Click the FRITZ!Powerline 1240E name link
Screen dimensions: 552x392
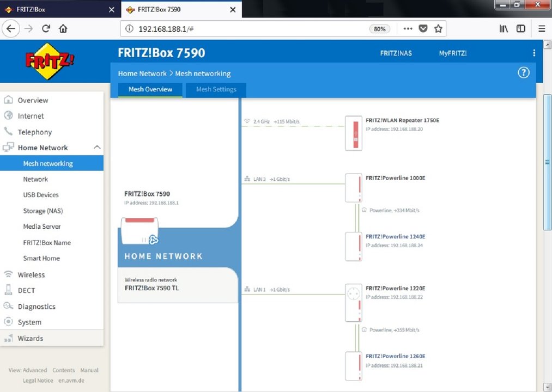(396, 236)
